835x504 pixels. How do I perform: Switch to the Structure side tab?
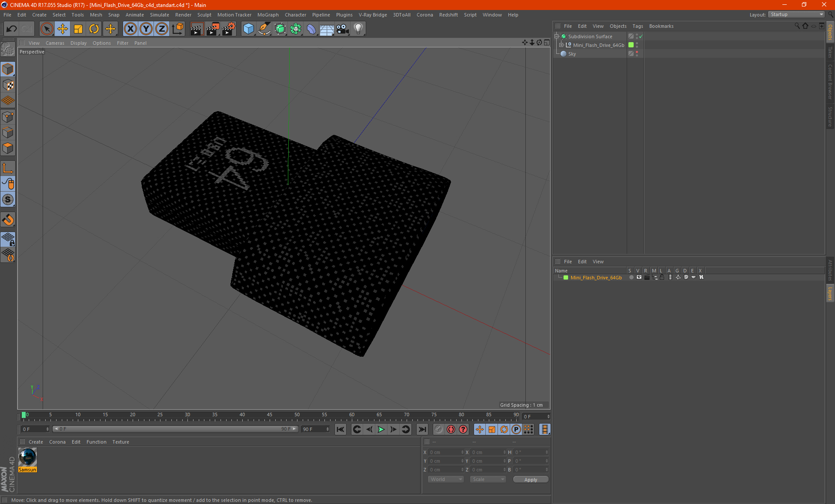point(830,116)
